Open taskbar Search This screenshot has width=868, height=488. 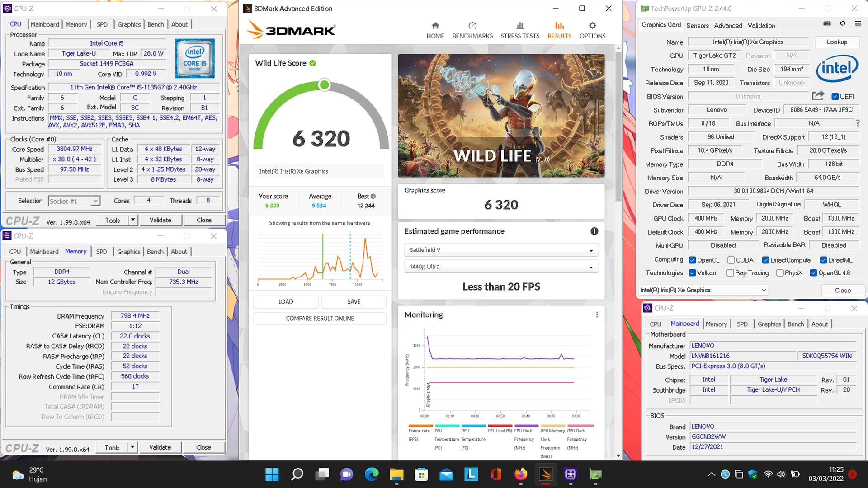pos(297,474)
